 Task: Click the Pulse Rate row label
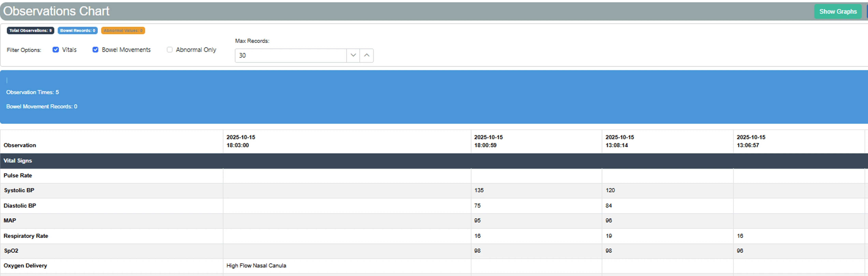click(x=18, y=176)
